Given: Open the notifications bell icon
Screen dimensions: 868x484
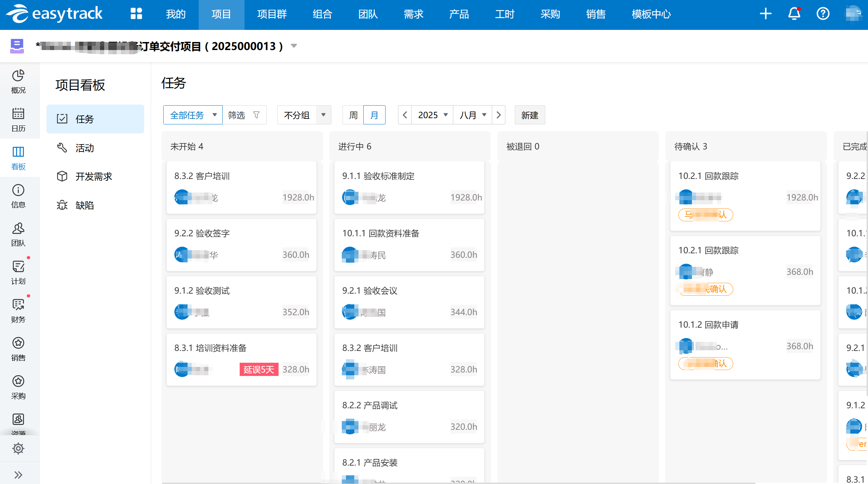Looking at the screenshot, I should pos(794,14).
